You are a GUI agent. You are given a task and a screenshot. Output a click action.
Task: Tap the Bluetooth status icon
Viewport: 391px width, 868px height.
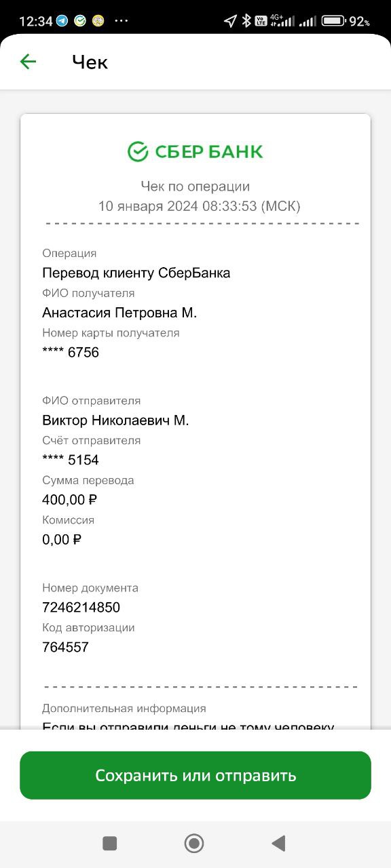click(x=246, y=21)
